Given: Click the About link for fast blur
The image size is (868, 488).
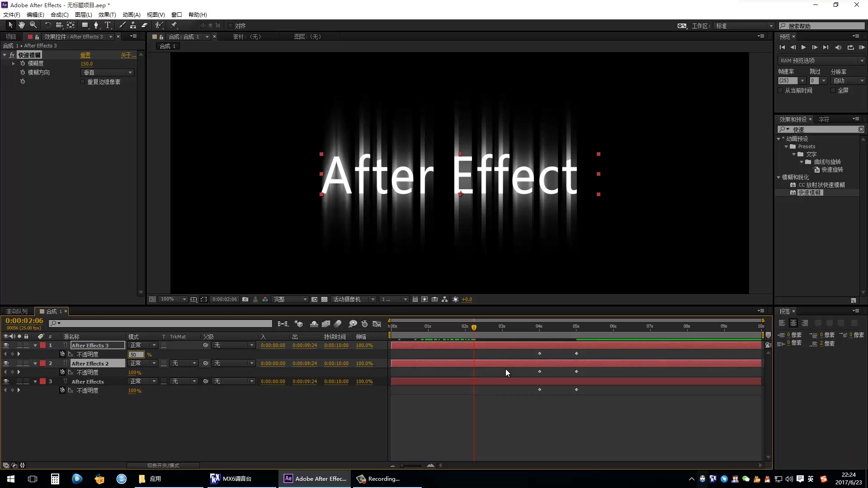Looking at the screenshot, I should [128, 55].
